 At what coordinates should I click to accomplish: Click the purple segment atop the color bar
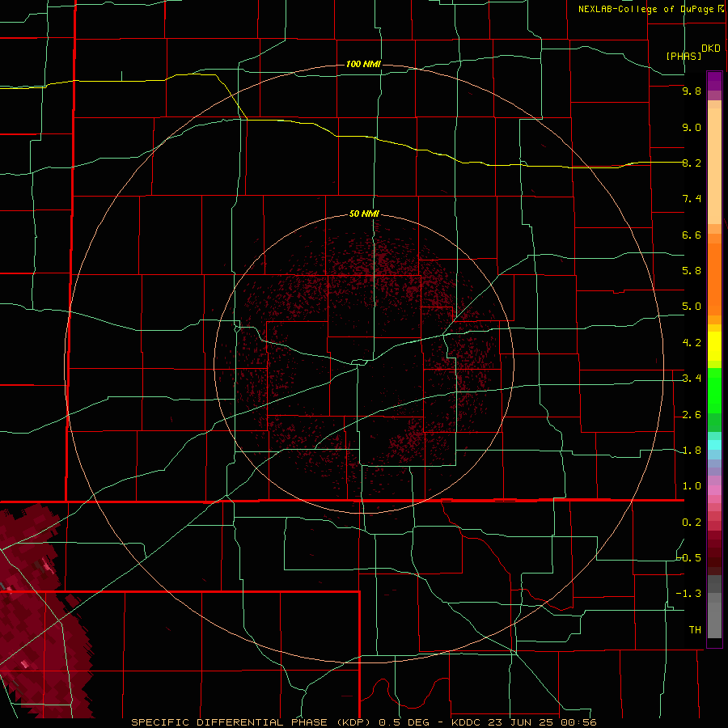tap(714, 82)
